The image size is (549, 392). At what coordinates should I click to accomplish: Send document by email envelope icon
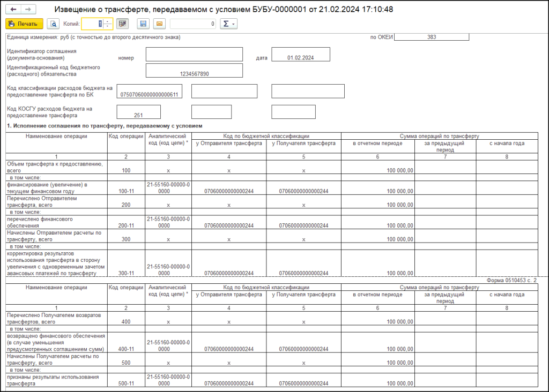(x=159, y=24)
